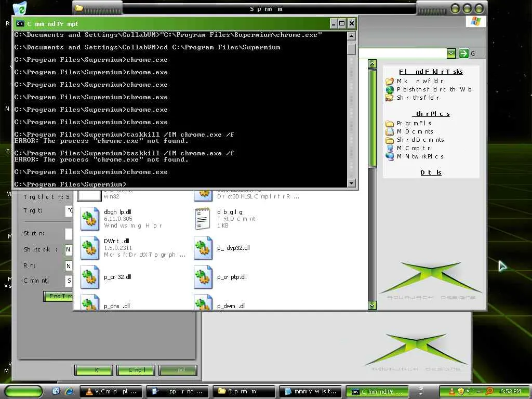
Task: Open Share this folder link
Action: coord(418,98)
